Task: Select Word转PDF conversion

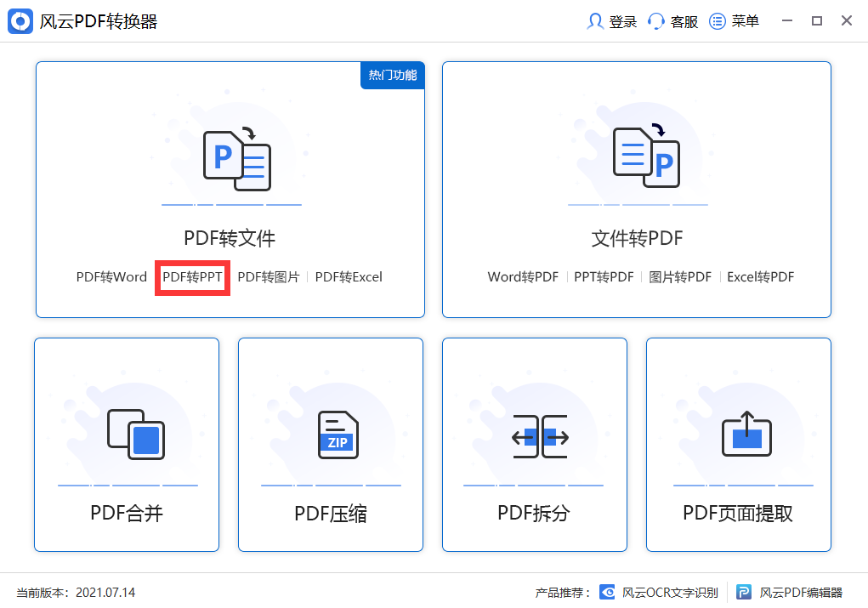Action: tap(523, 277)
